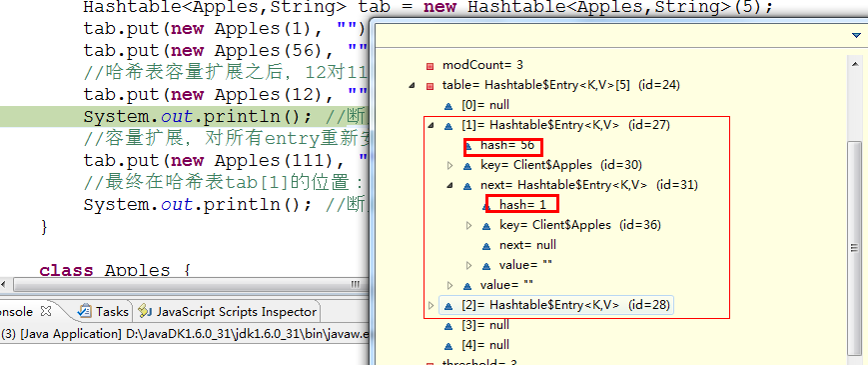Open the popup view menu arrow
This screenshot has height=365, width=868.
pos(856,35)
